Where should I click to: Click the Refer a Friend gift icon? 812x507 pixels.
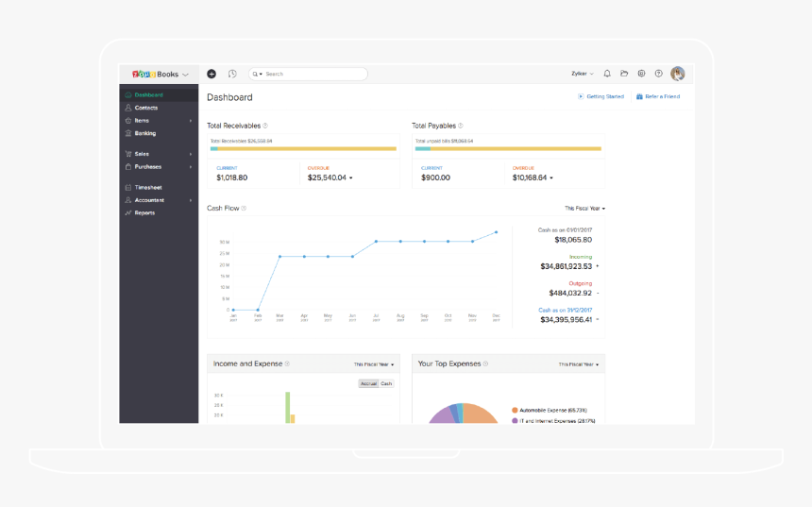639,96
